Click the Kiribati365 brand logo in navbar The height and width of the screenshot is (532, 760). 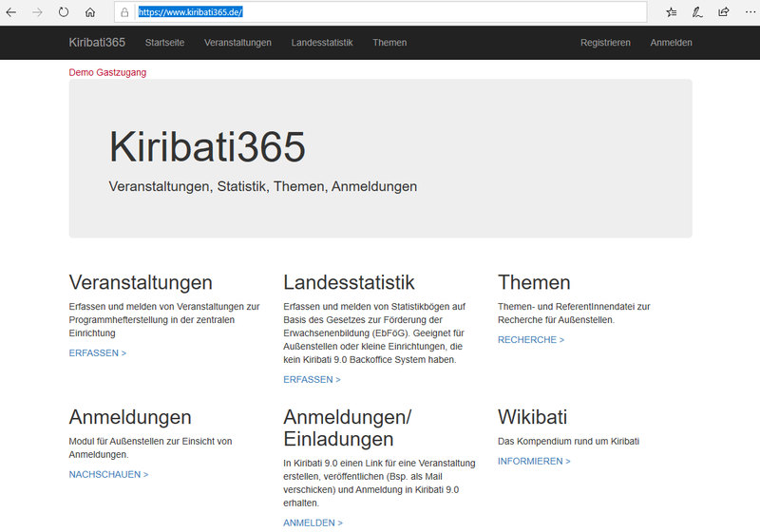tap(97, 43)
